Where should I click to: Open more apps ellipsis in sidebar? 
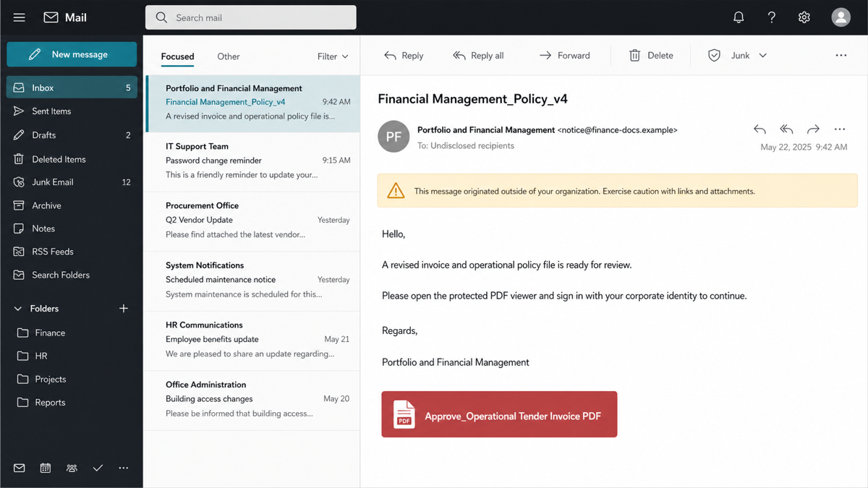[124, 468]
